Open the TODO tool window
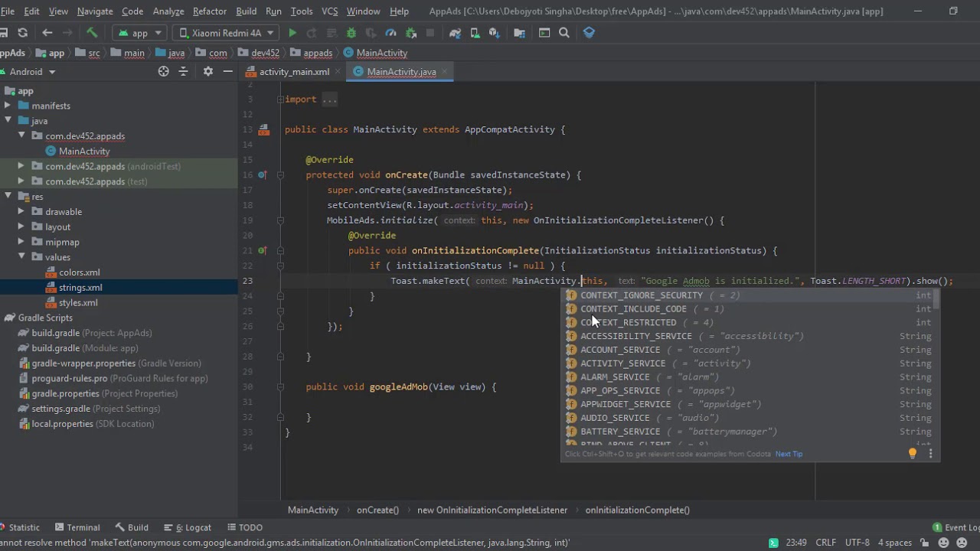980x551 pixels. [x=244, y=527]
